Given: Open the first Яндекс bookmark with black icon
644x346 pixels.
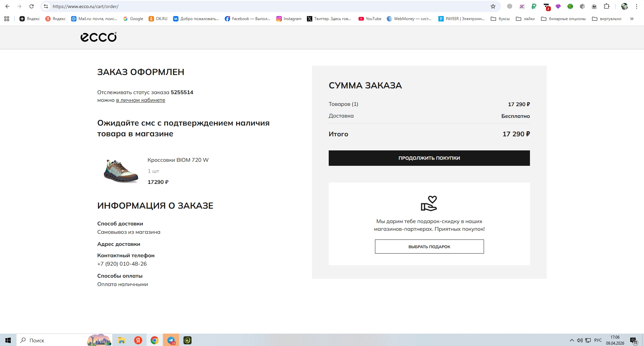Looking at the screenshot, I should [30, 19].
